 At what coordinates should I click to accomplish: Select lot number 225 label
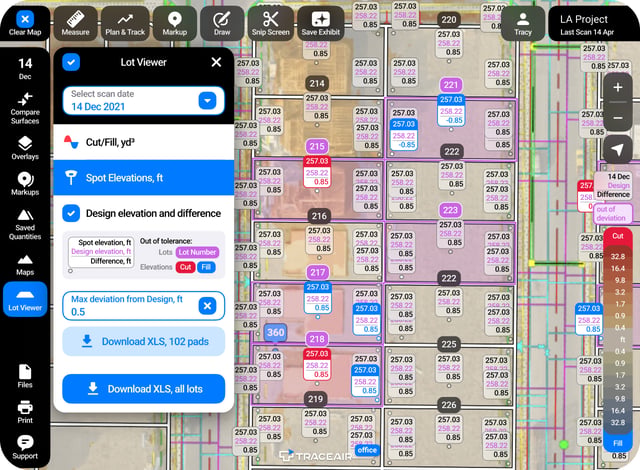point(449,344)
